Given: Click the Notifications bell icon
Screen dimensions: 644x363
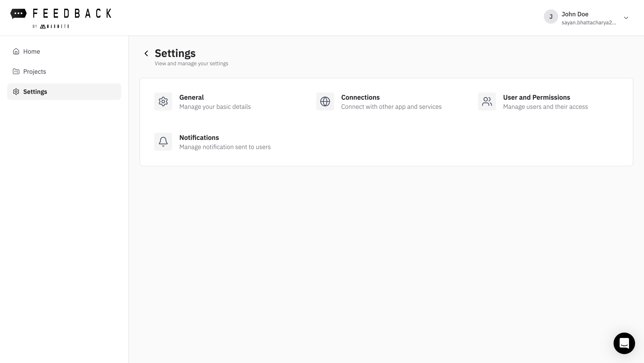Looking at the screenshot, I should coord(163,142).
